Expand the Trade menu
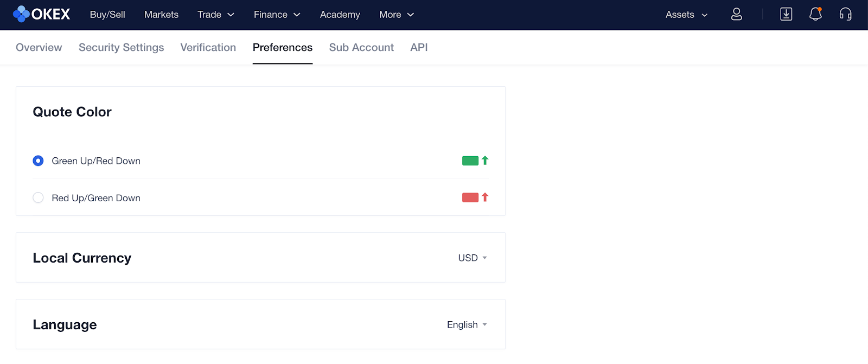This screenshot has width=868, height=364. point(215,15)
